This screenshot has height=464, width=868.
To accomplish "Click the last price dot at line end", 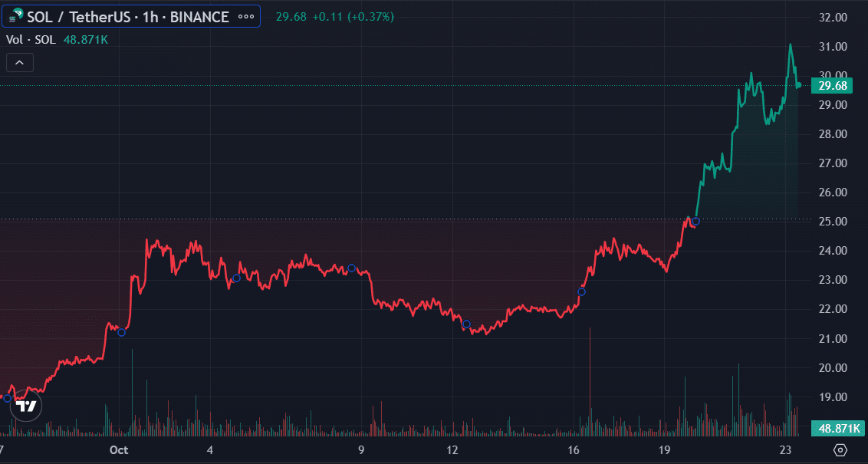I will click(x=799, y=84).
